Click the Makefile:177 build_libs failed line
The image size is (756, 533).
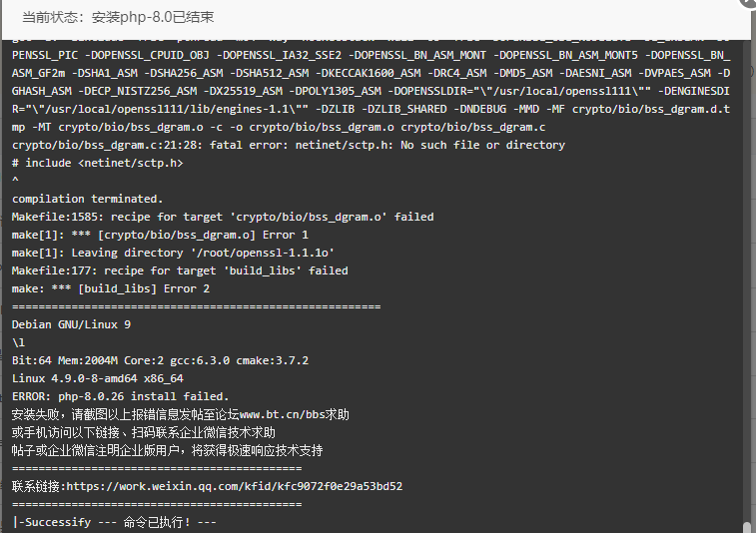coord(180,270)
